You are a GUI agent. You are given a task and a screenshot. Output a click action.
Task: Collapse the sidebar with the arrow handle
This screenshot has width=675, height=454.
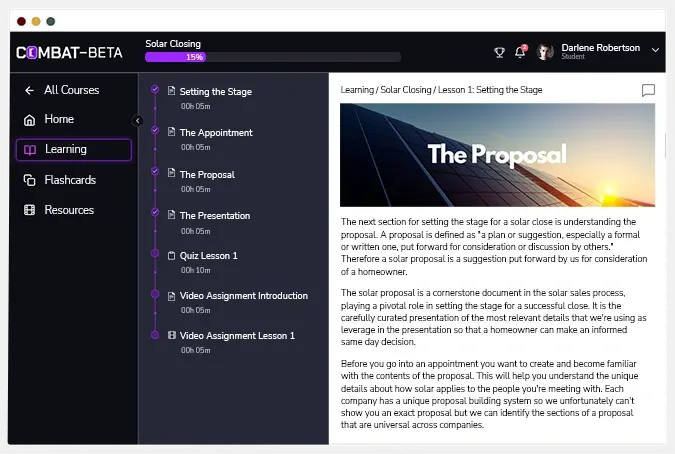[138, 121]
